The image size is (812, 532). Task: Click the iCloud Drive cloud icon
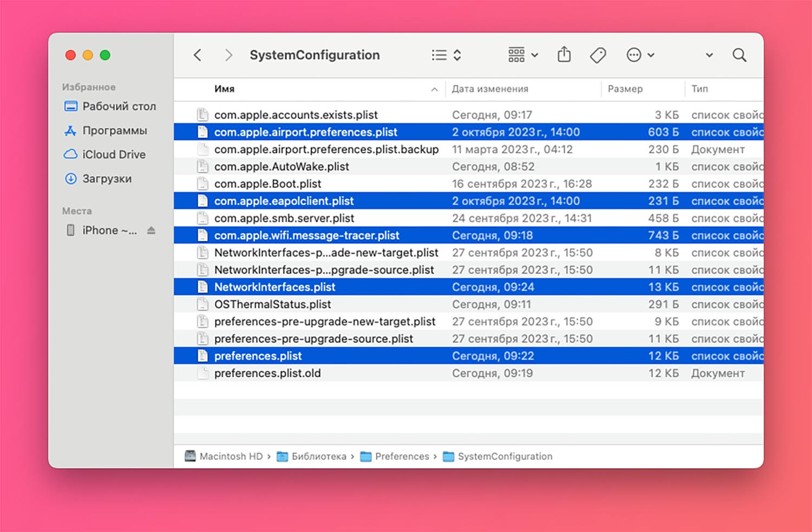coord(70,155)
